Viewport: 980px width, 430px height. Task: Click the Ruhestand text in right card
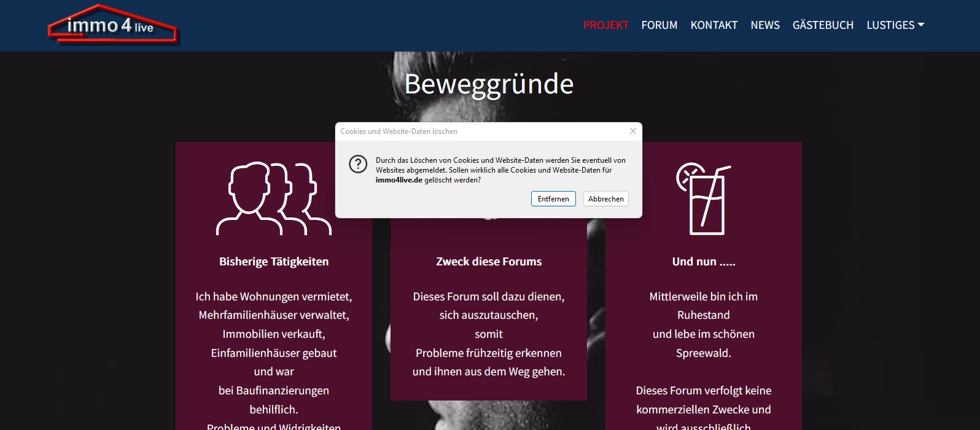(704, 315)
